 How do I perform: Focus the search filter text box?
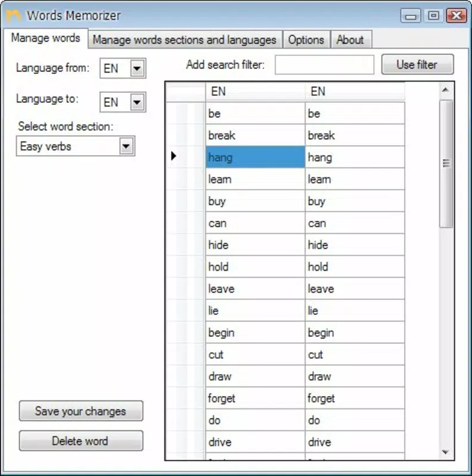[324, 65]
